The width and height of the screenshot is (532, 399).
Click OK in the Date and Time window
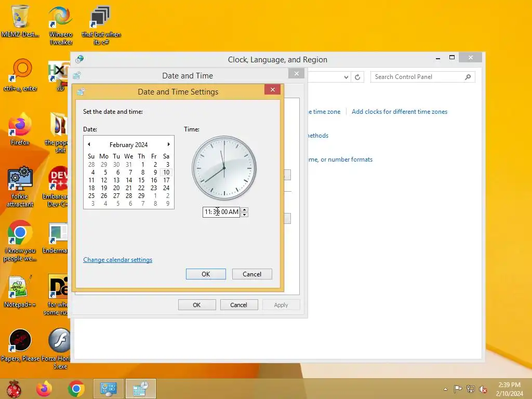pyautogui.click(x=197, y=305)
